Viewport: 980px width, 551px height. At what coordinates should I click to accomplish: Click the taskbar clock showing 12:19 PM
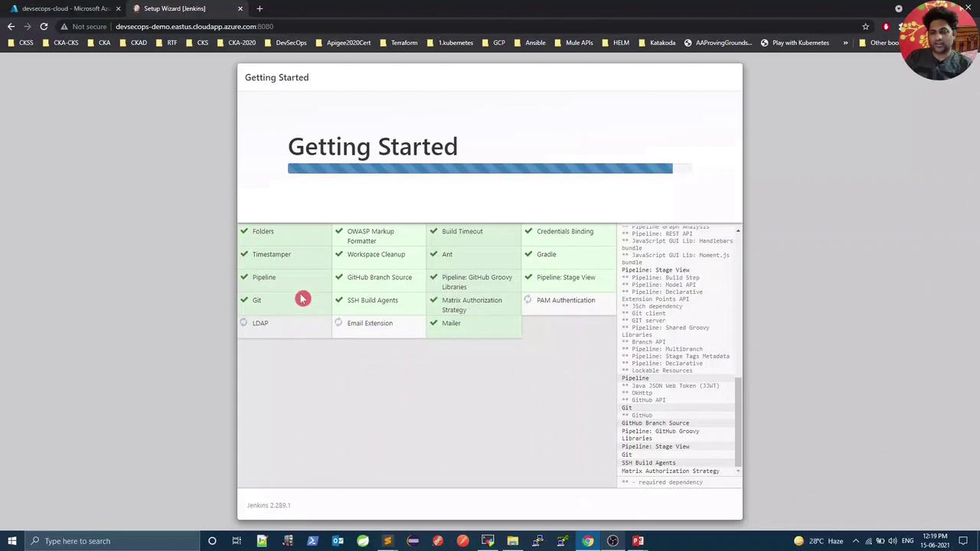coord(936,541)
